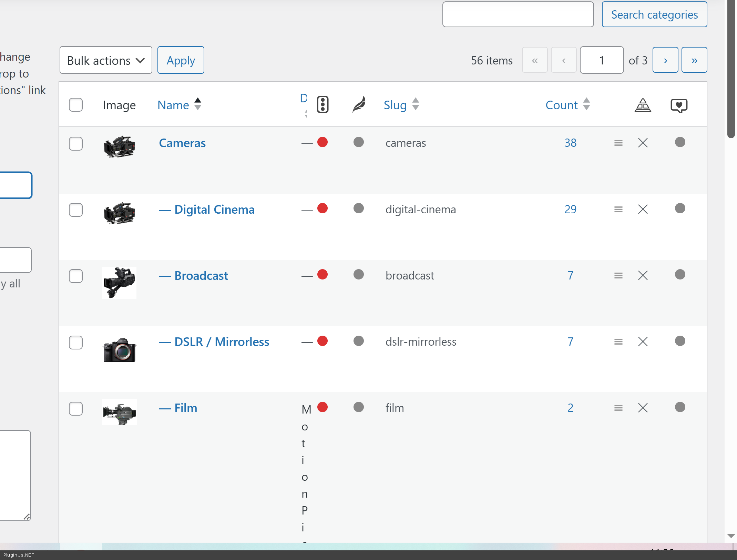Go to the next page of categories

(665, 60)
